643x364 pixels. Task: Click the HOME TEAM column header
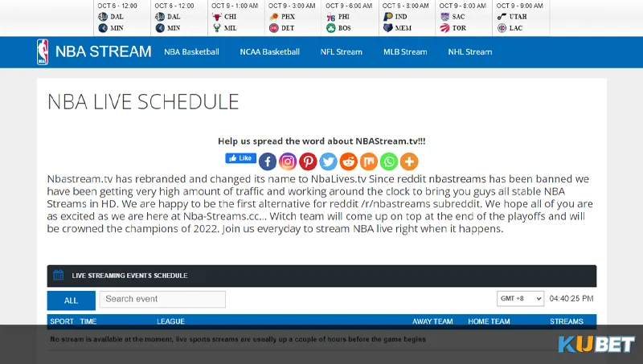click(x=489, y=321)
